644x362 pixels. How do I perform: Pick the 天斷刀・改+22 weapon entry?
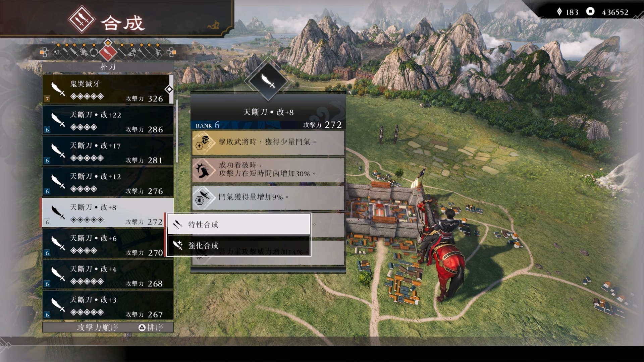(108, 120)
